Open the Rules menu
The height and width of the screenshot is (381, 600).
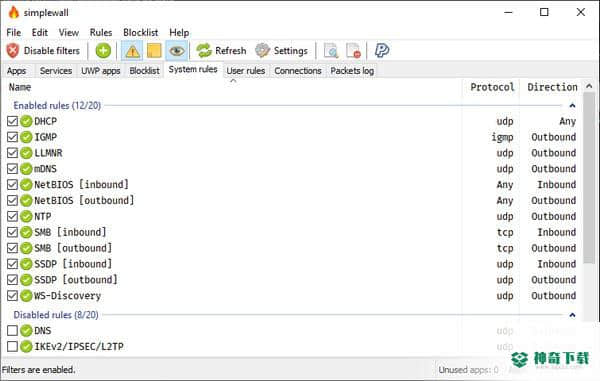101,33
